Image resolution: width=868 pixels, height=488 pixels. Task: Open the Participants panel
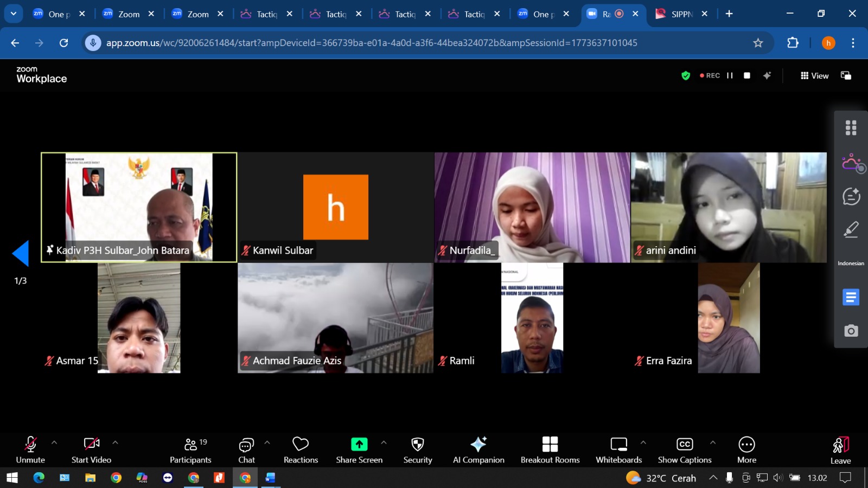click(x=190, y=445)
